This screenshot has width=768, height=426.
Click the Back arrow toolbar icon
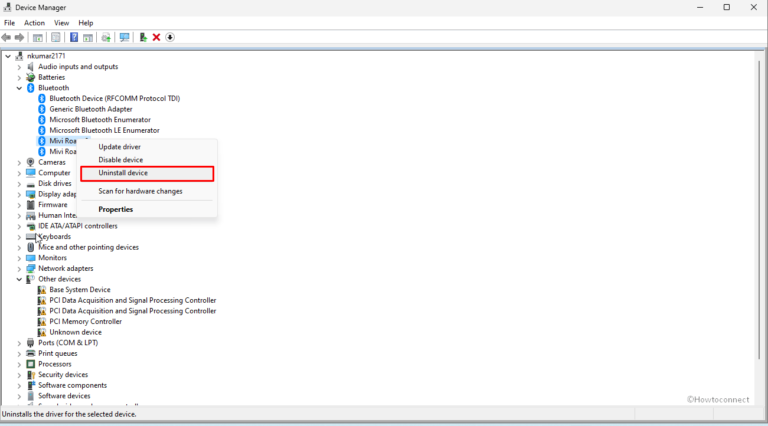click(6, 37)
